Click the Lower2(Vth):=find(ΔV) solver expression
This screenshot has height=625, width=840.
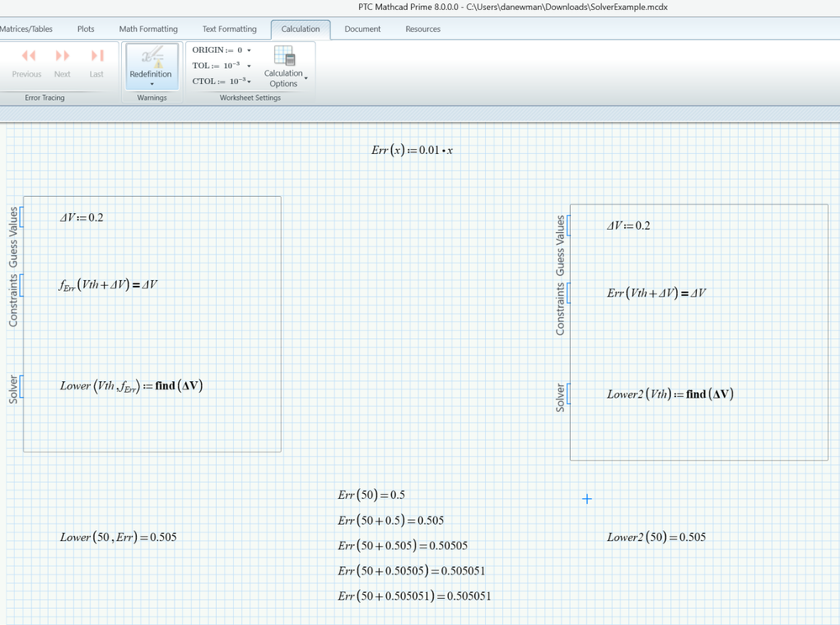[670, 395]
